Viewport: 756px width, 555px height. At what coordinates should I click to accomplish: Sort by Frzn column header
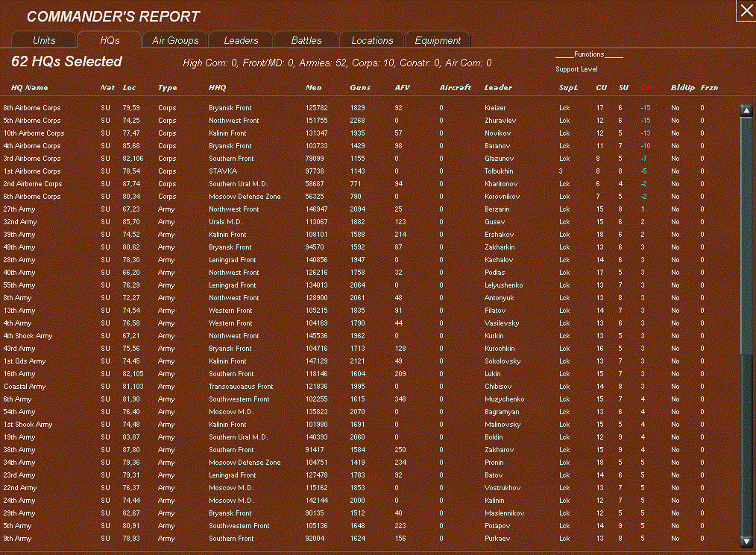coord(709,88)
